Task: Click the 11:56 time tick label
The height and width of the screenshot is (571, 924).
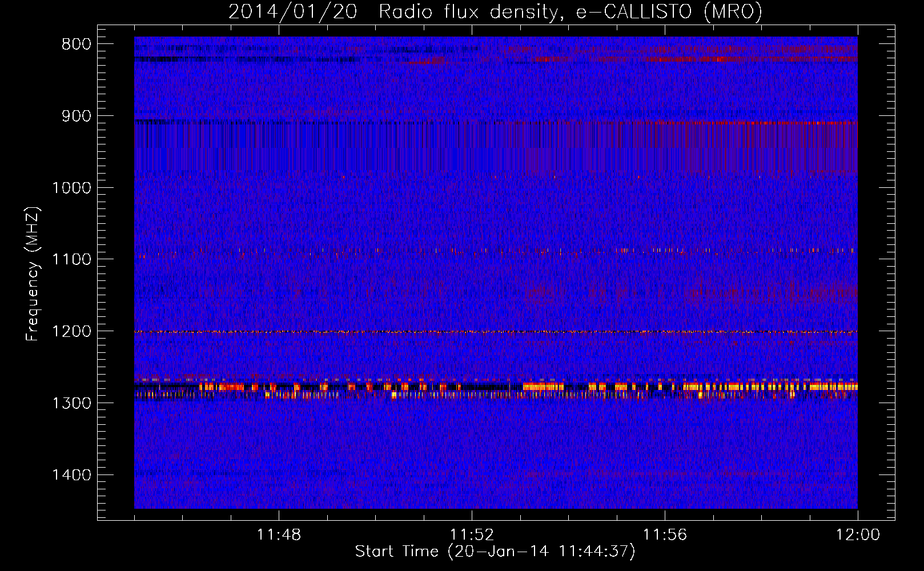Action: point(665,535)
